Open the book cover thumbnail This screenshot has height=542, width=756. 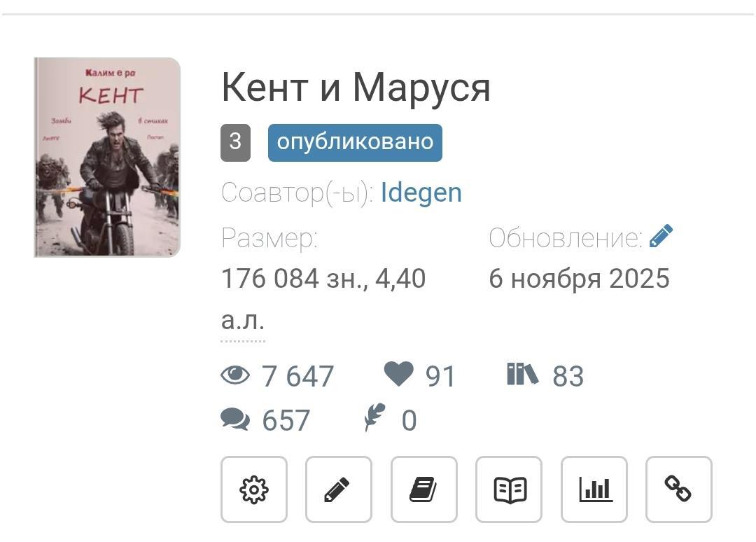107,157
